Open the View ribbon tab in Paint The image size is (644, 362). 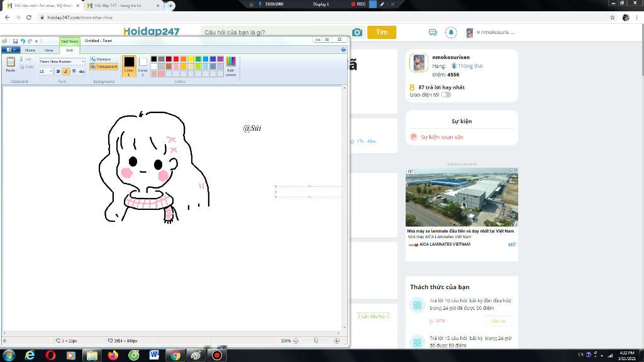[49, 50]
